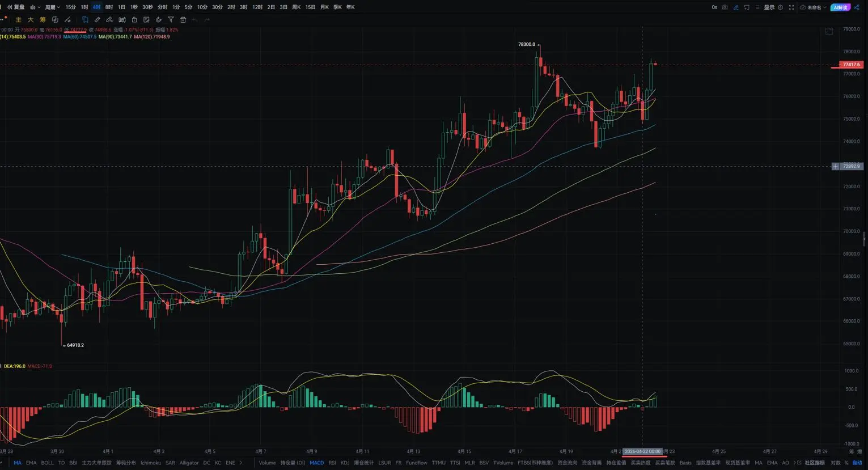Expand the 周期 period dropdown
868x470 pixels.
click(x=52, y=7)
